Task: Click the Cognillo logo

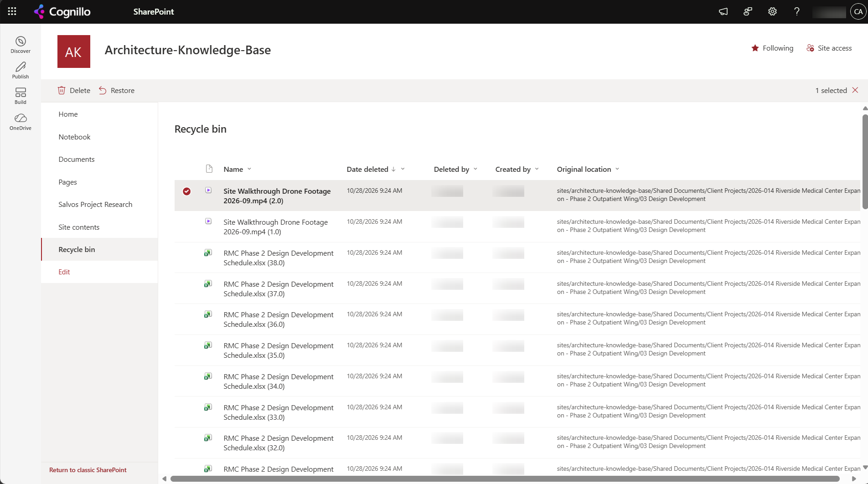Action: click(x=62, y=12)
